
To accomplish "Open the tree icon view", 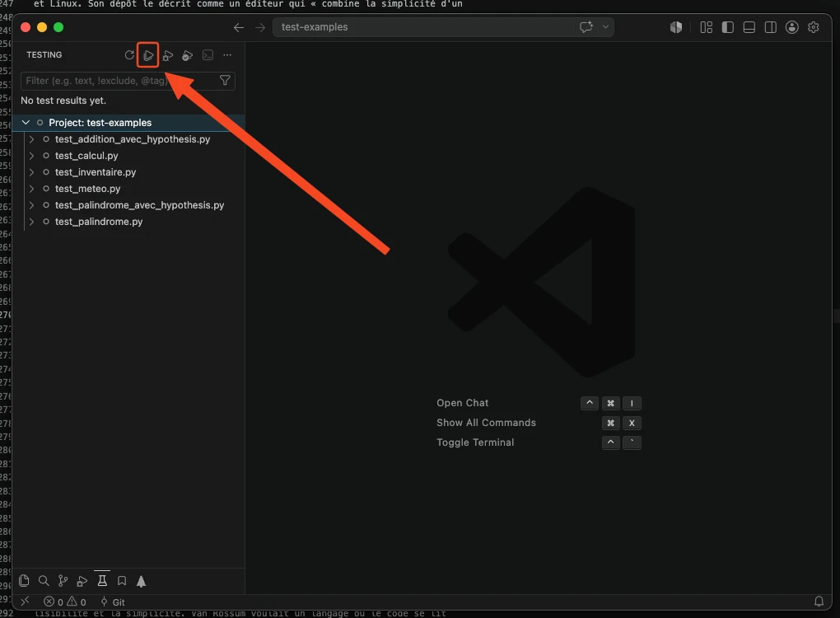I will [x=141, y=581].
